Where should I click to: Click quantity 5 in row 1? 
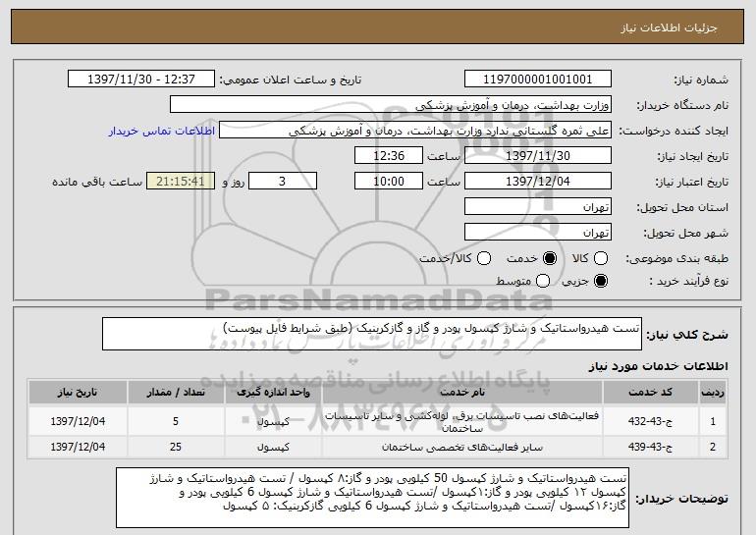176,421
